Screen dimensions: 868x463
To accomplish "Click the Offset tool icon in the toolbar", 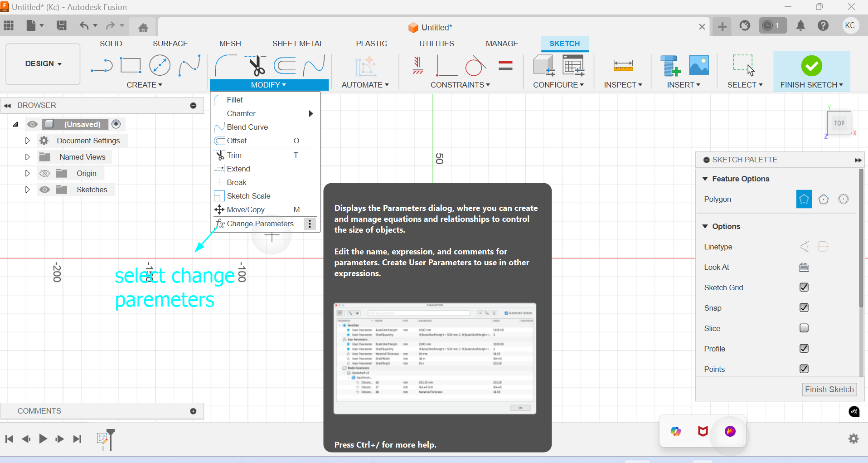I will pos(285,66).
